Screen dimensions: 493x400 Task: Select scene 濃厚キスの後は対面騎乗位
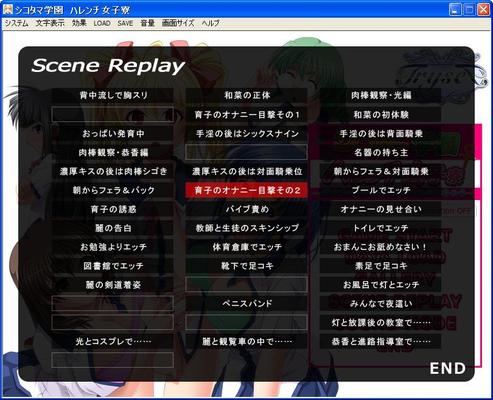(247, 172)
